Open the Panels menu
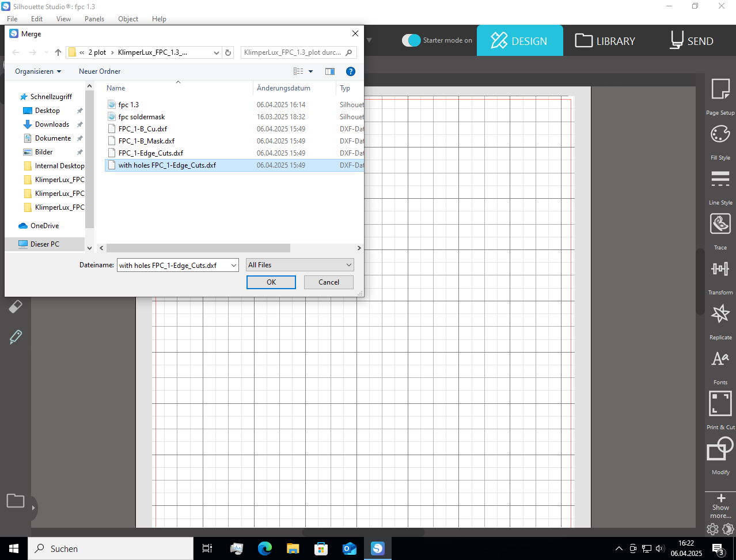This screenshot has width=736, height=560. coord(94,19)
